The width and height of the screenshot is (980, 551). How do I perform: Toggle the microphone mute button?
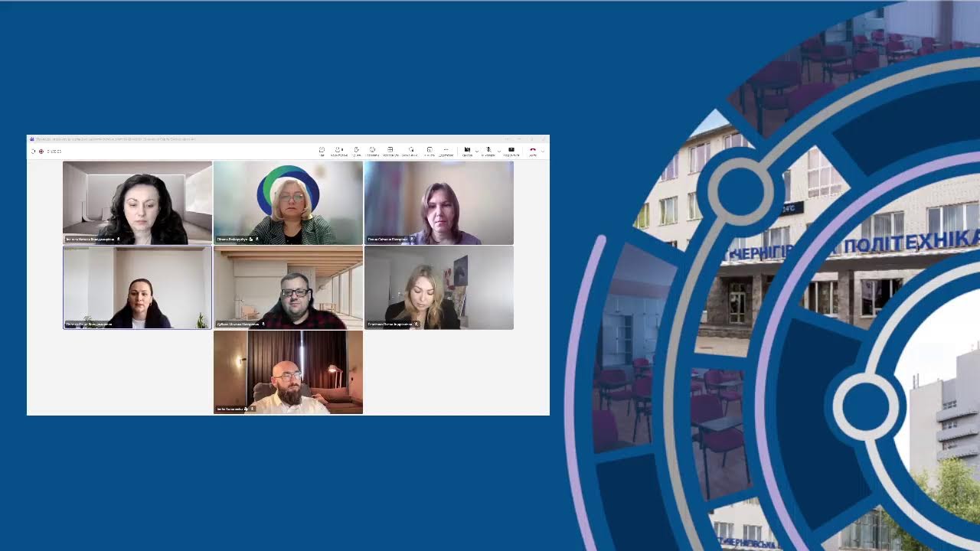488,151
